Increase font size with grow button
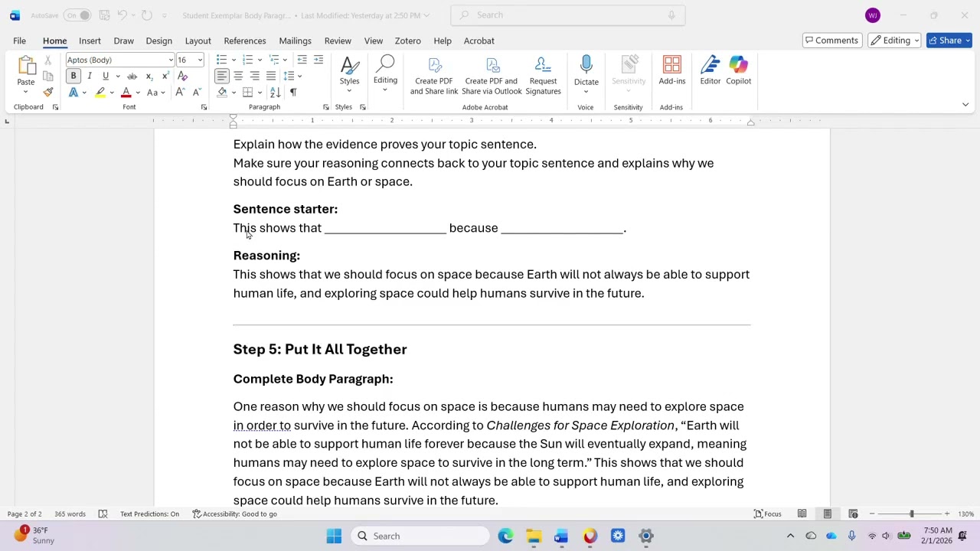 pyautogui.click(x=180, y=93)
